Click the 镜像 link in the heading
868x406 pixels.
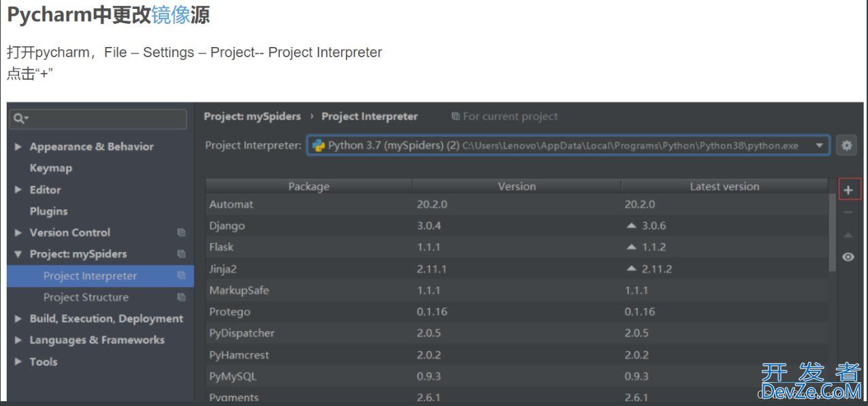[170, 15]
